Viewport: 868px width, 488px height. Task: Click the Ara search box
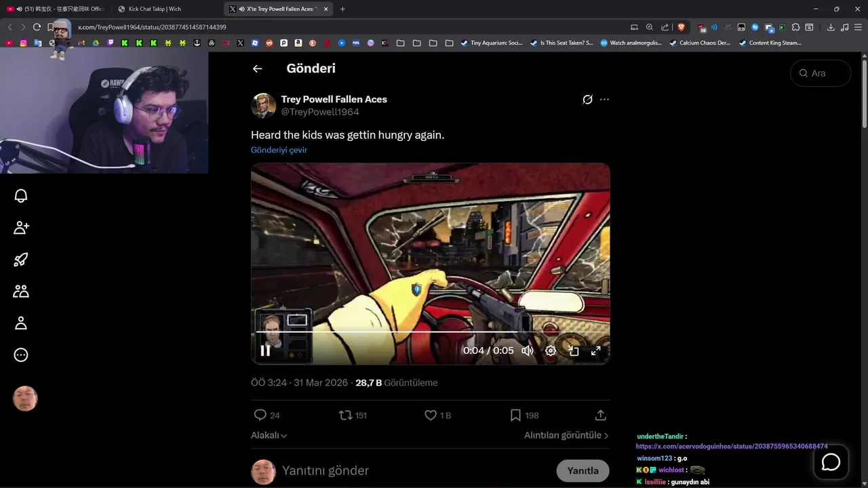pyautogui.click(x=821, y=73)
